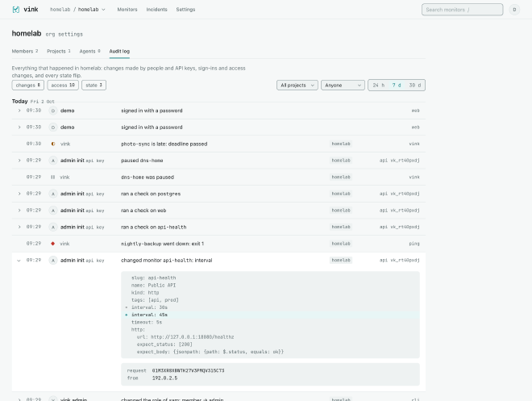Expand the ran a check on api-health entry
The height and width of the screenshot is (401, 532).
pyautogui.click(x=19, y=228)
